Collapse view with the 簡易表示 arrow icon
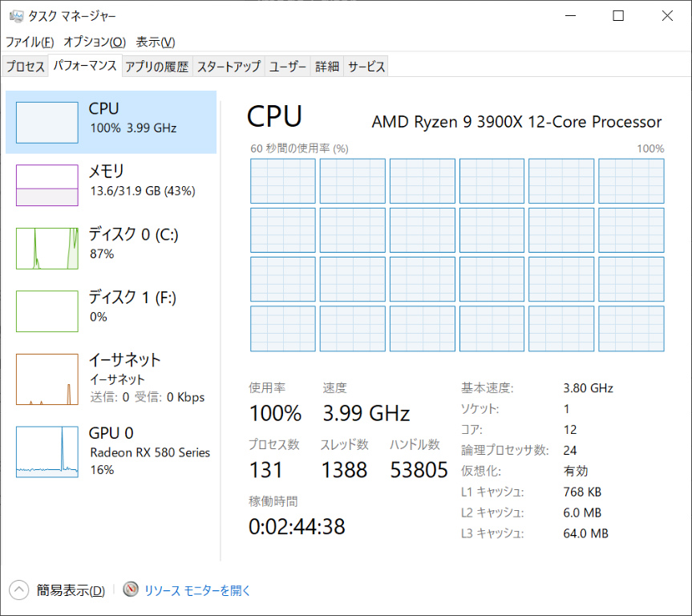692x616 pixels. pos(19,590)
